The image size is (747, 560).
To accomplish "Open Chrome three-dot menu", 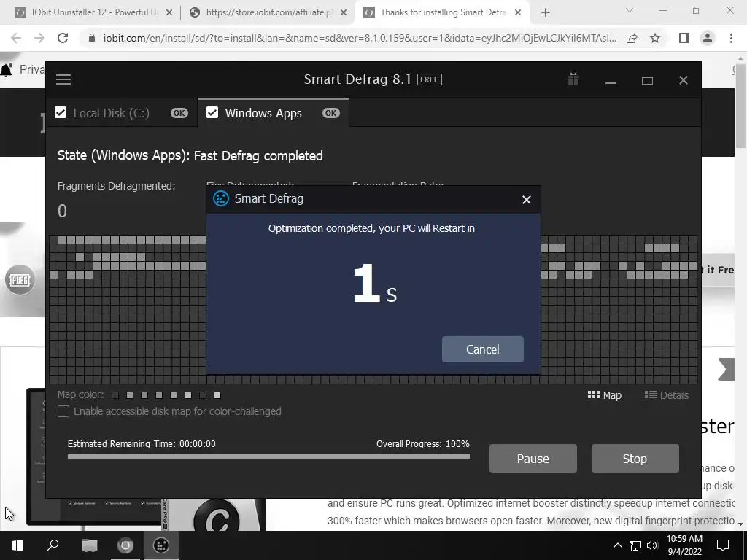I will [731, 38].
